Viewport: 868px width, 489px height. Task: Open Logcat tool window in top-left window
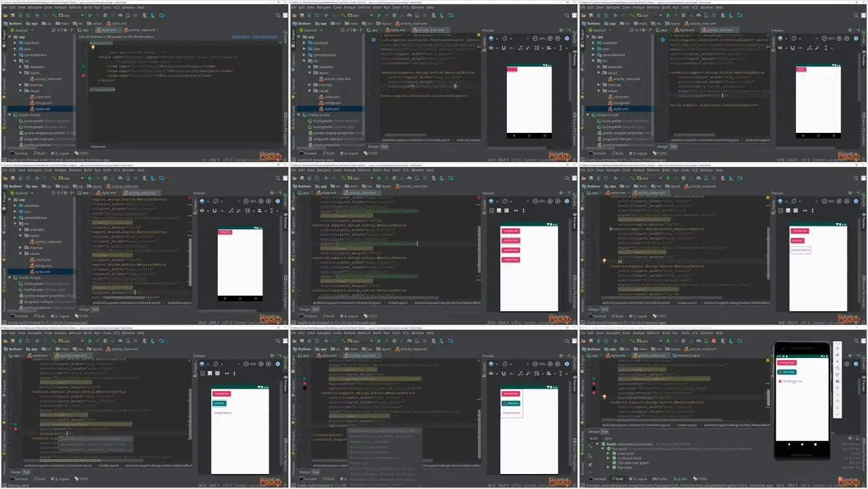tap(60, 153)
